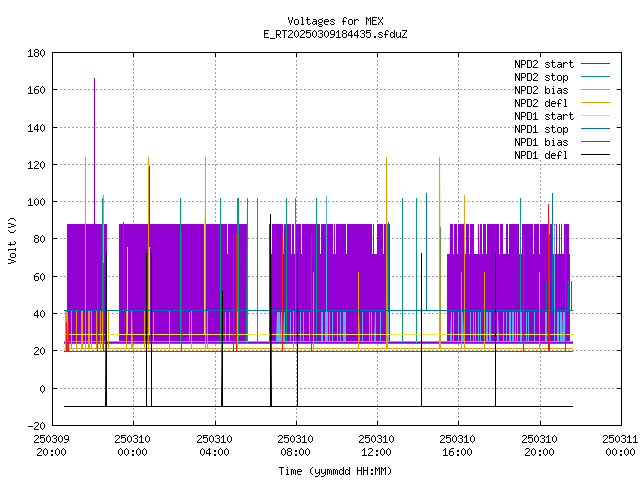The height and width of the screenshot is (480, 640).
Task: Click the y-axis tick label 160
Action: pyautogui.click(x=36, y=90)
